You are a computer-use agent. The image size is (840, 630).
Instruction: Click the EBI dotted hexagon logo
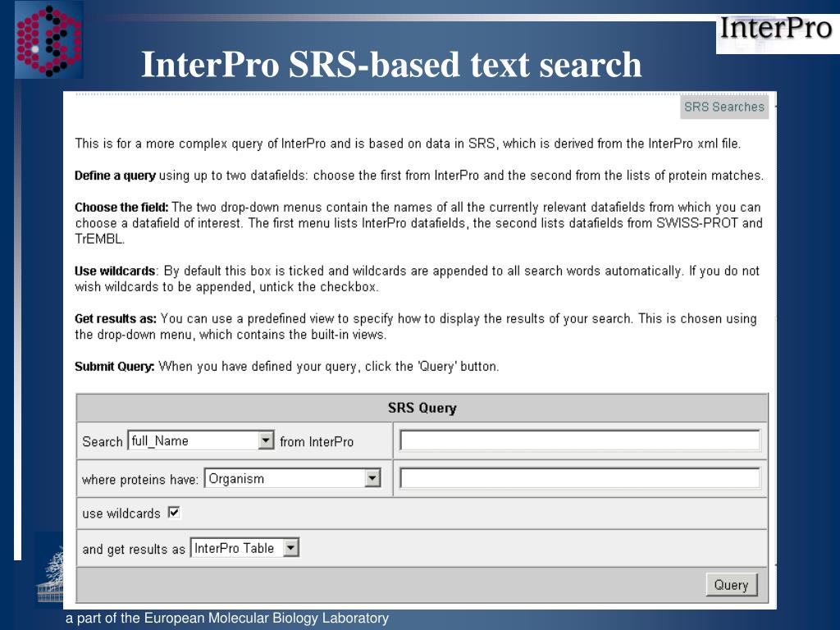[48, 40]
